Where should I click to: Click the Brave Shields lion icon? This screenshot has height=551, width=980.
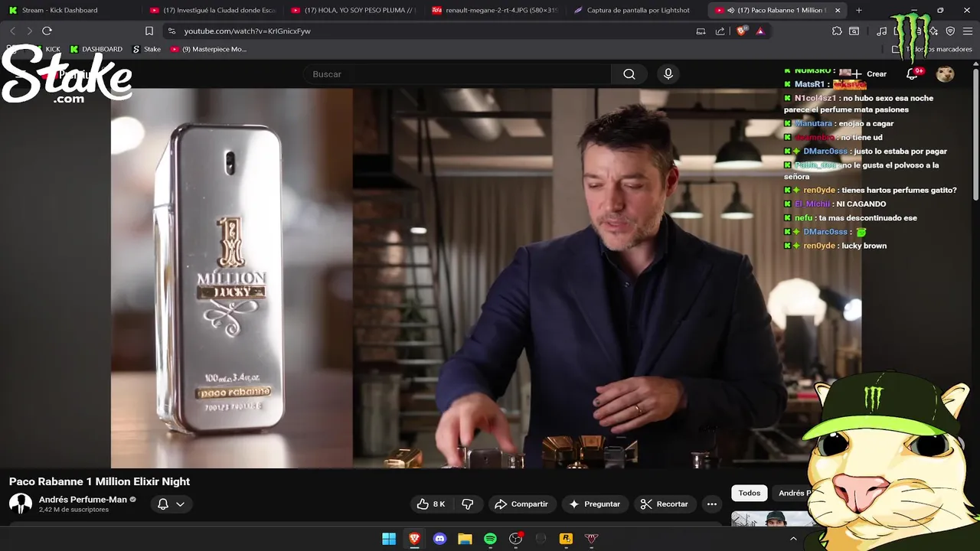tap(741, 31)
